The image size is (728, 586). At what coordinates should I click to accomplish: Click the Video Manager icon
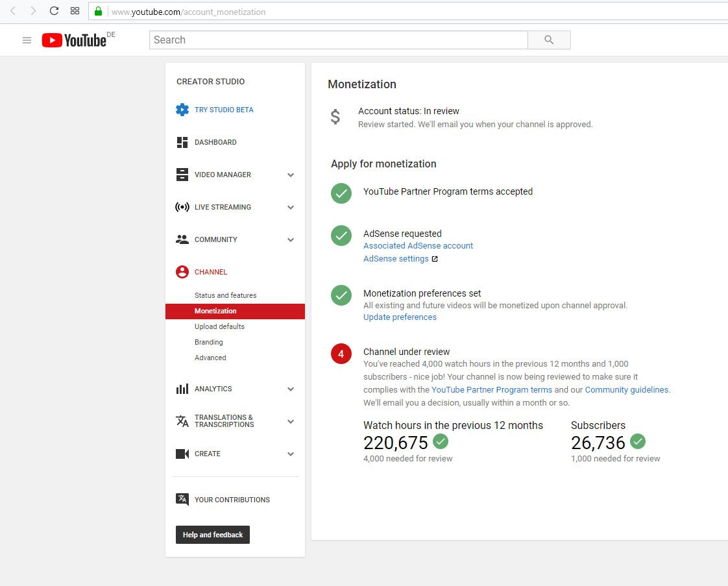tap(182, 175)
